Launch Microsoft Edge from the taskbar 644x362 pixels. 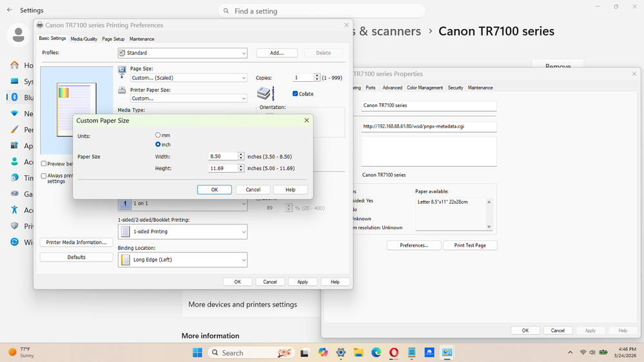point(376,352)
